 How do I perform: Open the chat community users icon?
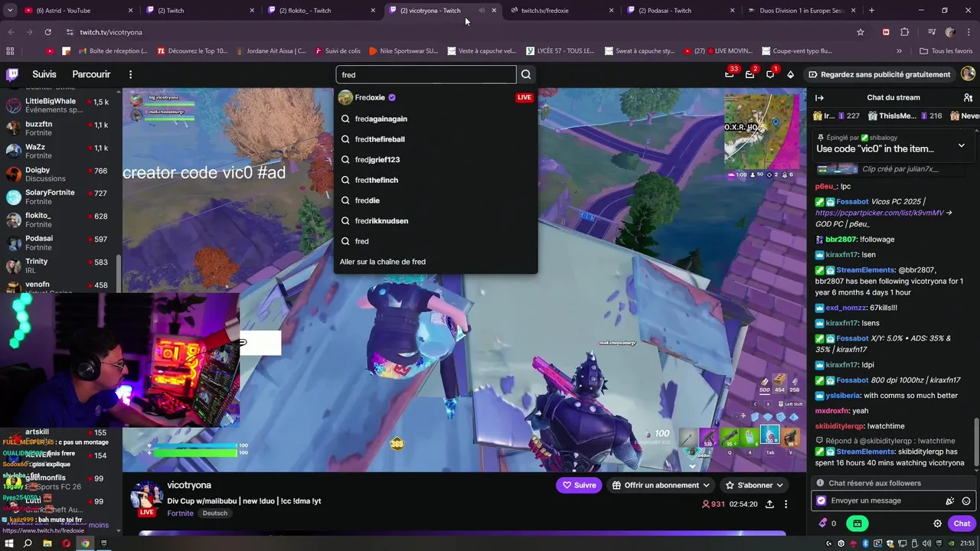coord(968,97)
